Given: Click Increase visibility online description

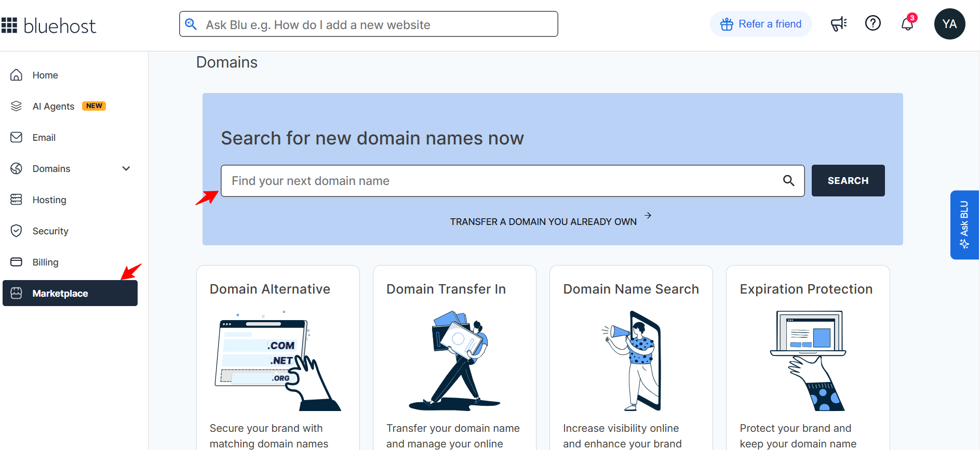Looking at the screenshot, I should click(622, 436).
